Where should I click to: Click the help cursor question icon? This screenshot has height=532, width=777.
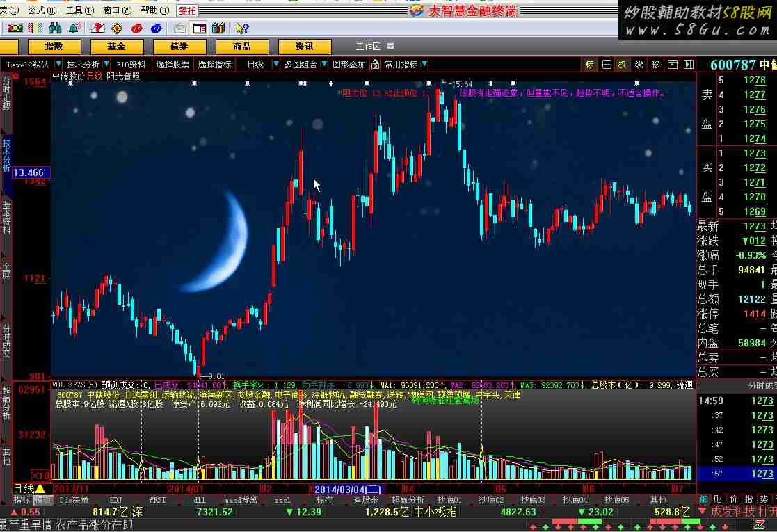point(242,29)
